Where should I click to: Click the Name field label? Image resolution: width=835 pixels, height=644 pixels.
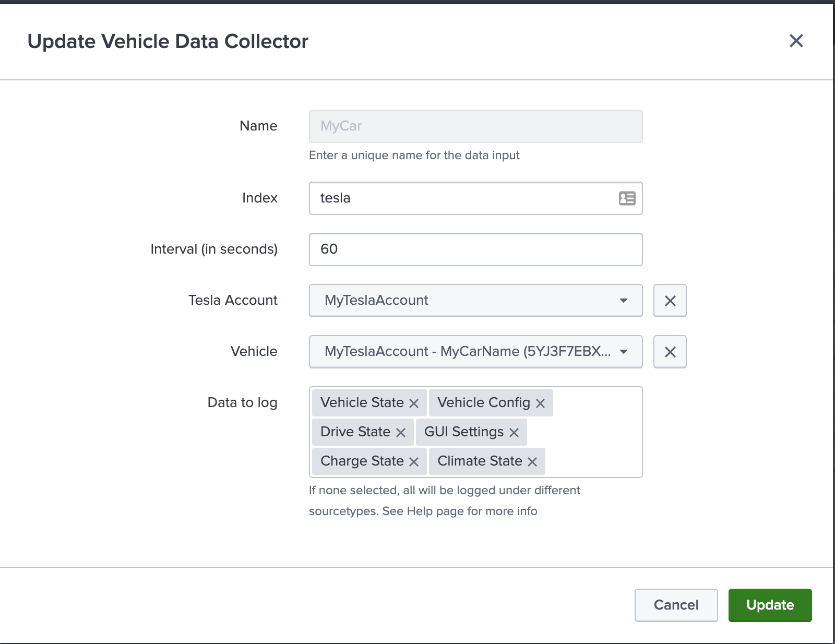tap(258, 126)
